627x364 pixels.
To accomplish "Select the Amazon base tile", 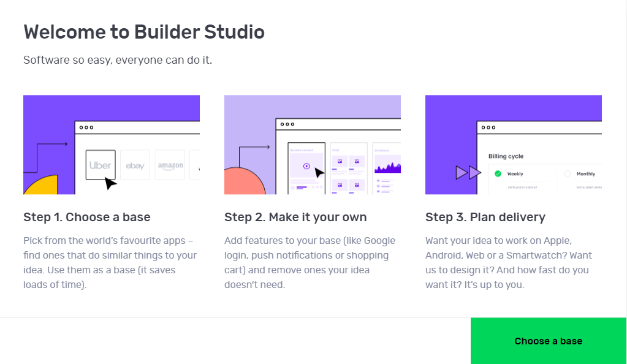I will (x=170, y=164).
